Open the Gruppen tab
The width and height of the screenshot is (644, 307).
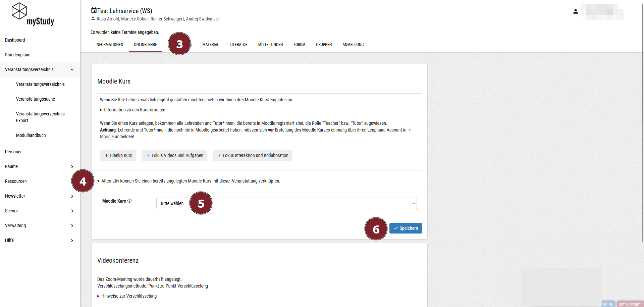click(324, 45)
